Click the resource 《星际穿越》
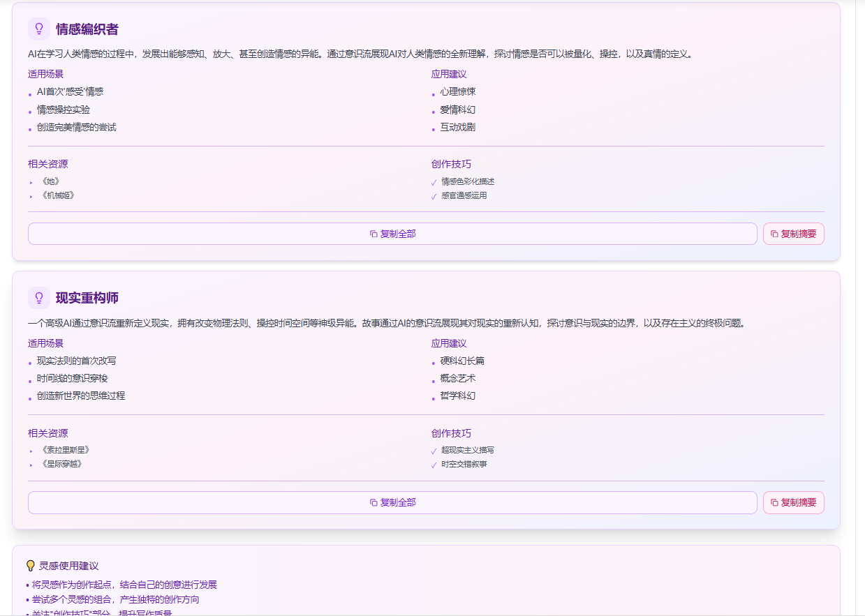 tap(61, 464)
